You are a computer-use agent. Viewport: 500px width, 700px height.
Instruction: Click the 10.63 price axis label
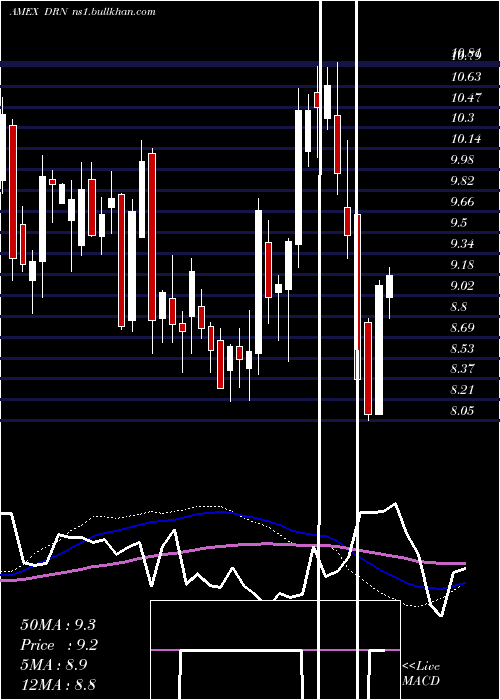point(466,77)
